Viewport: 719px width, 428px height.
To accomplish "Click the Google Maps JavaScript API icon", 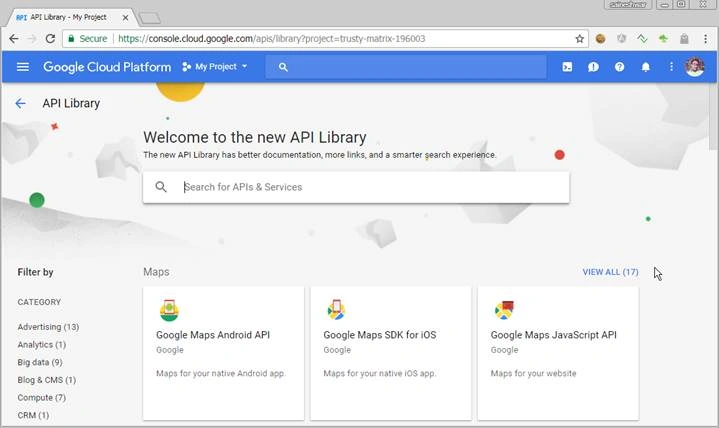I will [x=504, y=310].
